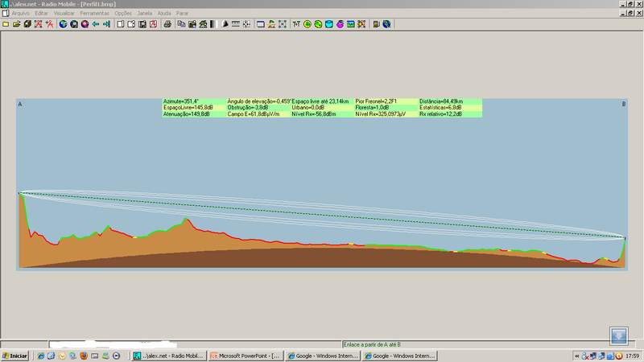644x362 pixels.
Task: Click the Distância=84,49km value in the profile
Action: coord(440,101)
